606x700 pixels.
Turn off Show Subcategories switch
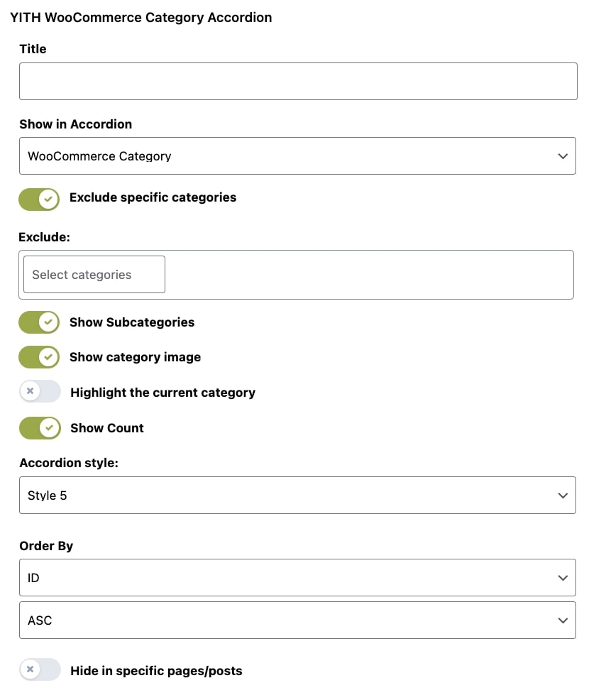(x=39, y=322)
